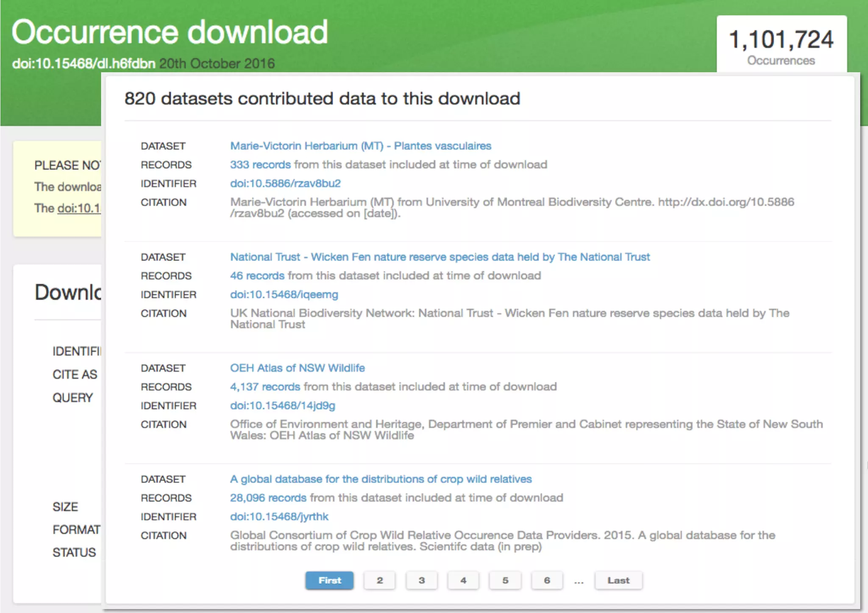Click the download DOI in page header
The image size is (868, 613).
[83, 64]
